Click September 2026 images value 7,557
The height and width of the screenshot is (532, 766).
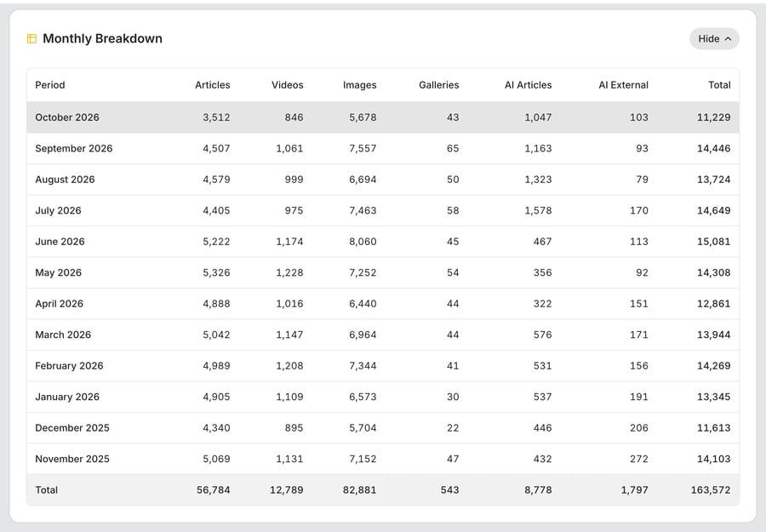click(x=363, y=148)
